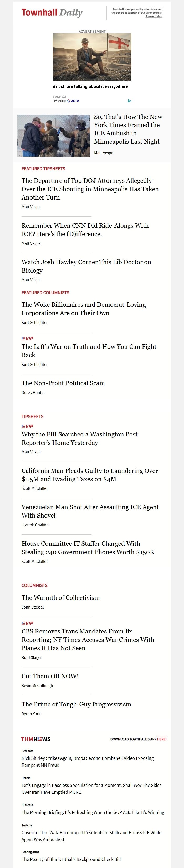Image resolution: width=184 pixels, height=868 pixels.
Task: Open 'Cut Them Off NOW!' column
Action: 50,676
